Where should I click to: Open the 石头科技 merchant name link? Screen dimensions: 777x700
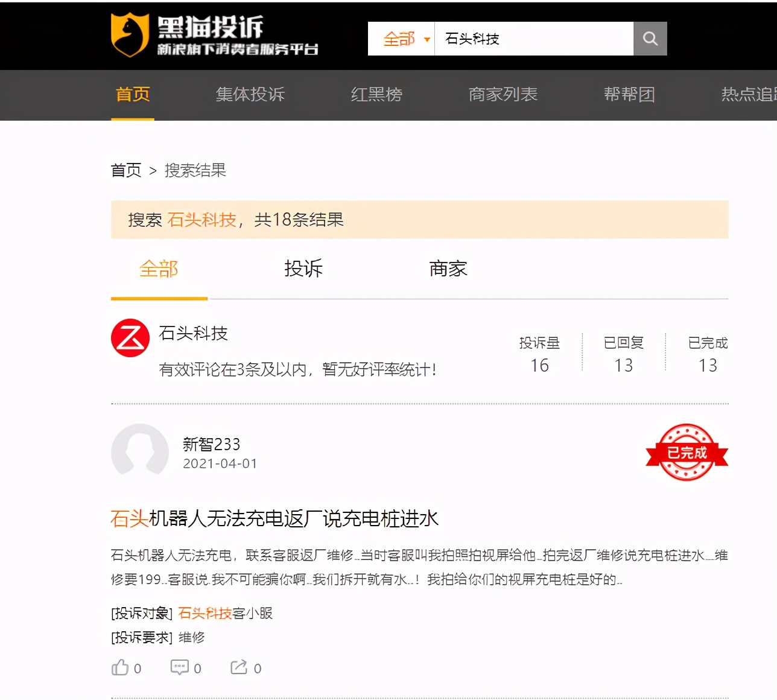(x=193, y=333)
